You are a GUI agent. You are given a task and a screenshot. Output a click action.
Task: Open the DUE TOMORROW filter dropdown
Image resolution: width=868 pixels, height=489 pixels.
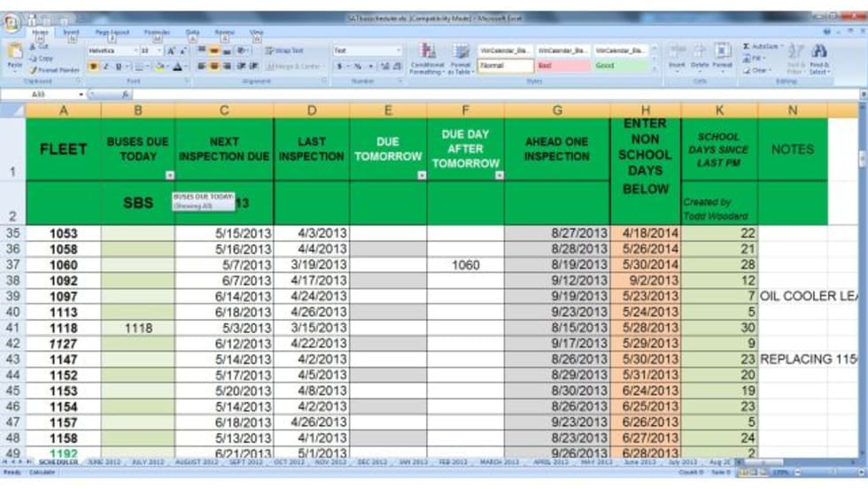tap(422, 175)
